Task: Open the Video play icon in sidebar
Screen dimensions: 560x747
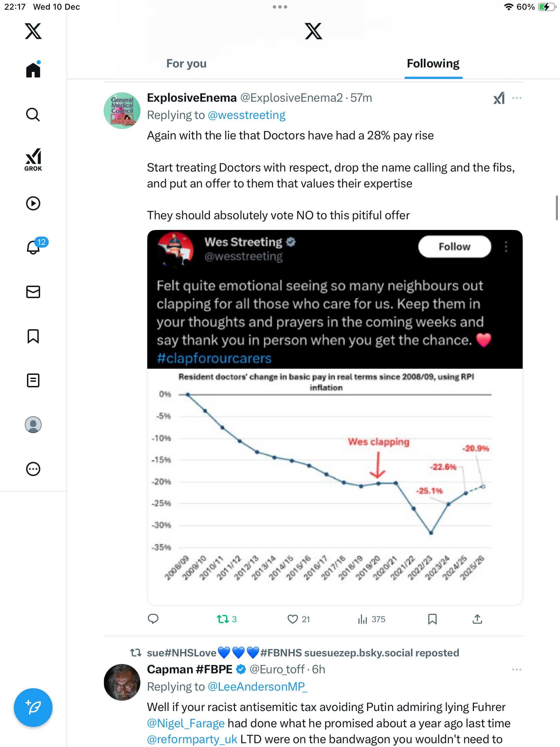Action: 33,203
